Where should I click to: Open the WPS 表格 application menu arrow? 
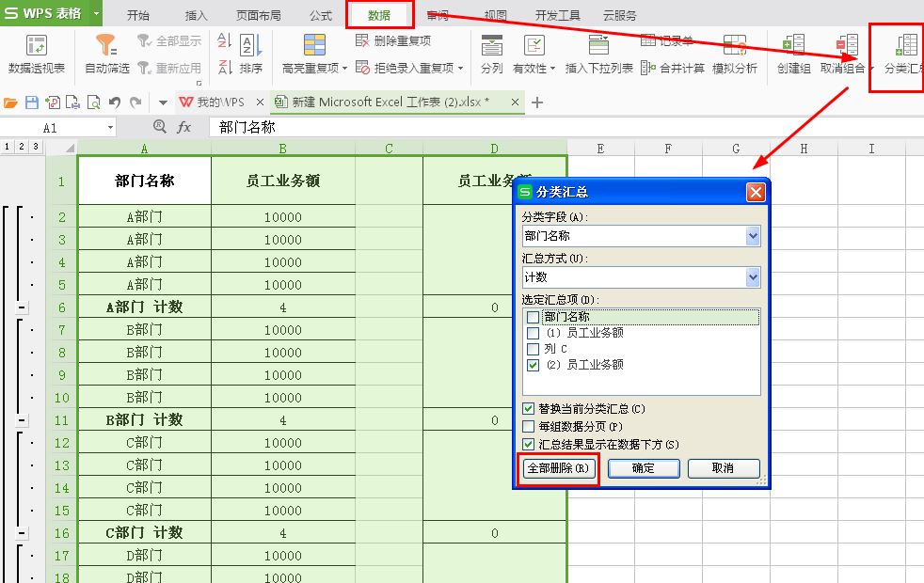(95, 13)
